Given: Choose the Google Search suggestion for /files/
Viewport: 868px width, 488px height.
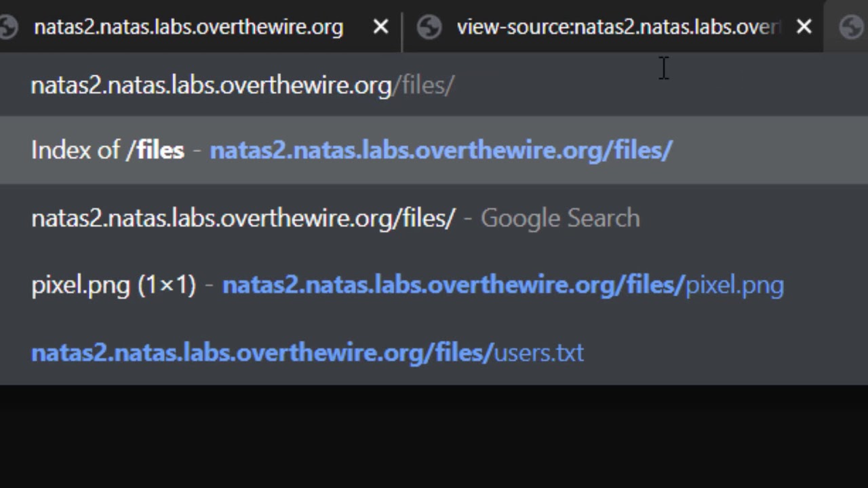Looking at the screenshot, I should [x=434, y=218].
